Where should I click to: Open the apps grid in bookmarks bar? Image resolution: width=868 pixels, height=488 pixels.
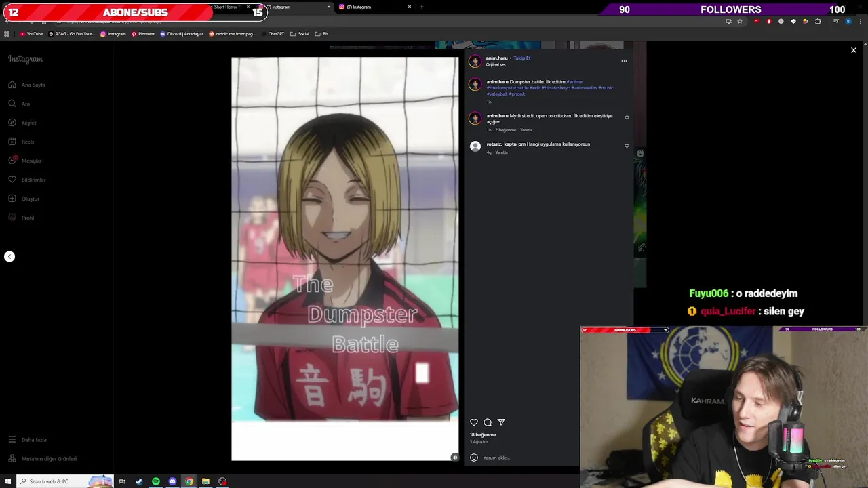[7, 34]
